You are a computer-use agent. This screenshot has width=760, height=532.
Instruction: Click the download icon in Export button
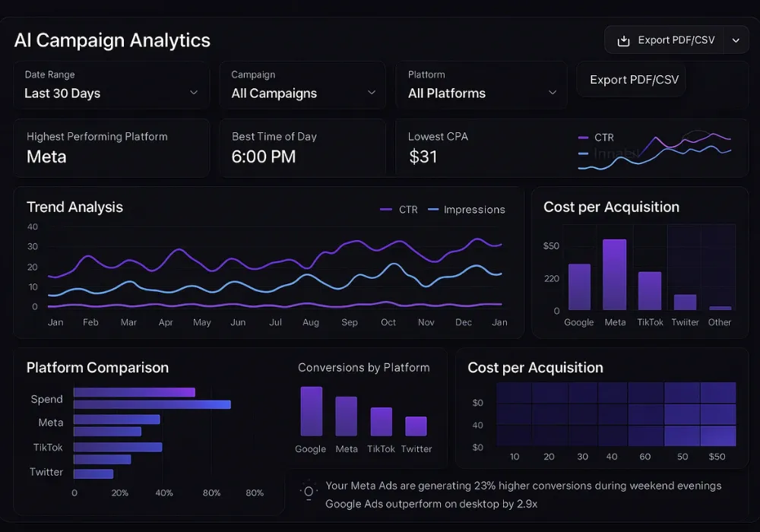(623, 41)
